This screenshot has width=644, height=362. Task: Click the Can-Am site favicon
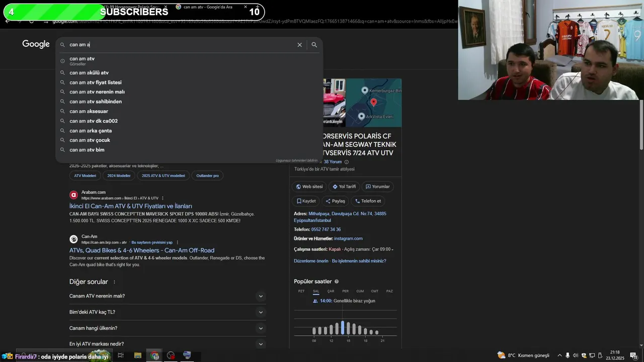click(x=73, y=239)
